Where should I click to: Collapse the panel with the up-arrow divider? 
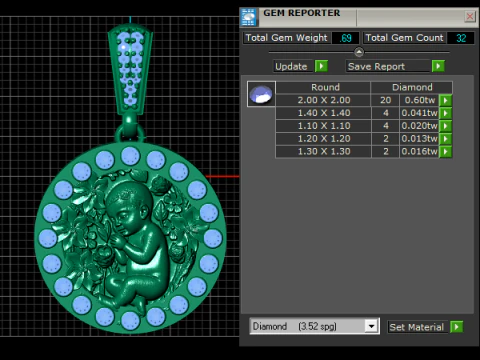tap(359, 52)
